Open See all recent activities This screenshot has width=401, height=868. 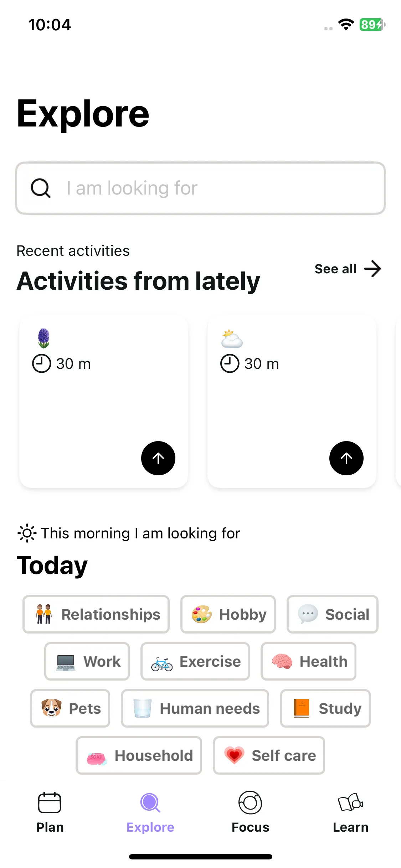coord(348,269)
